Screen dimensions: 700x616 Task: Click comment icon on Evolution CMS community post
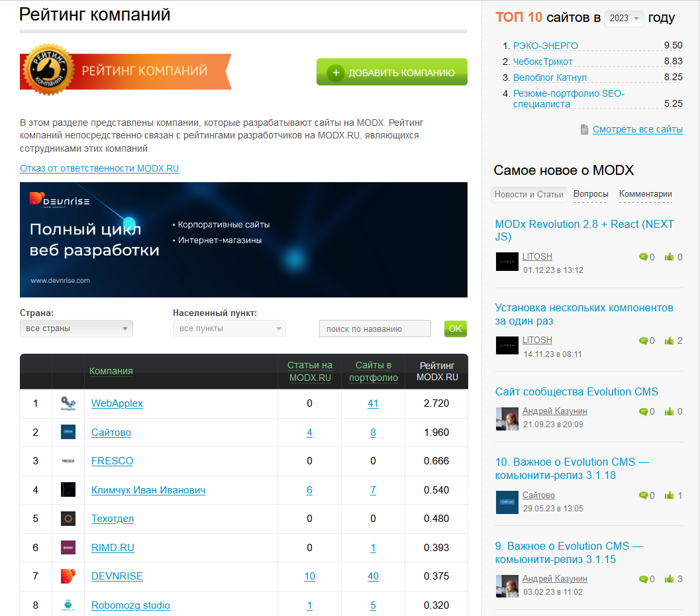[x=643, y=411]
